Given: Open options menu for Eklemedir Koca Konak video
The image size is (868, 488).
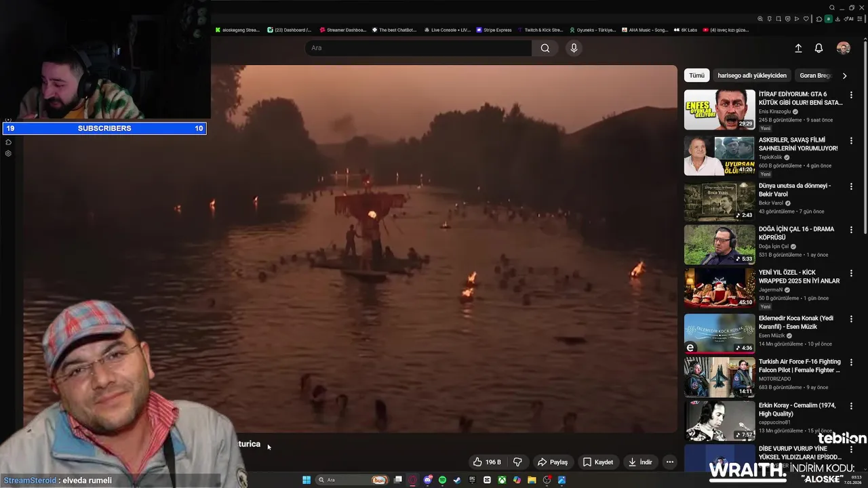Looking at the screenshot, I should tap(851, 319).
